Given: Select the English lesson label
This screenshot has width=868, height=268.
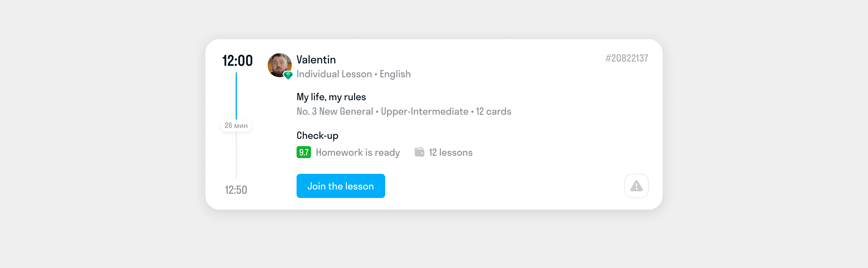Looking at the screenshot, I should (395, 74).
